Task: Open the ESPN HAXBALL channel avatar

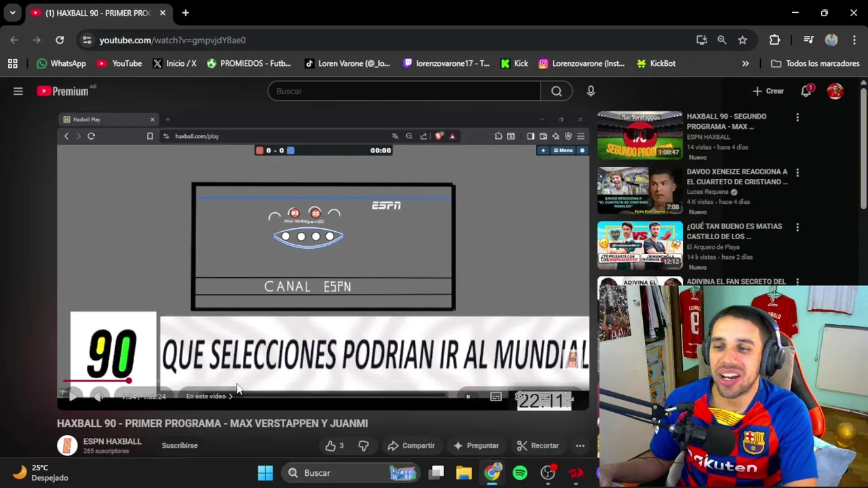Action: click(x=67, y=445)
